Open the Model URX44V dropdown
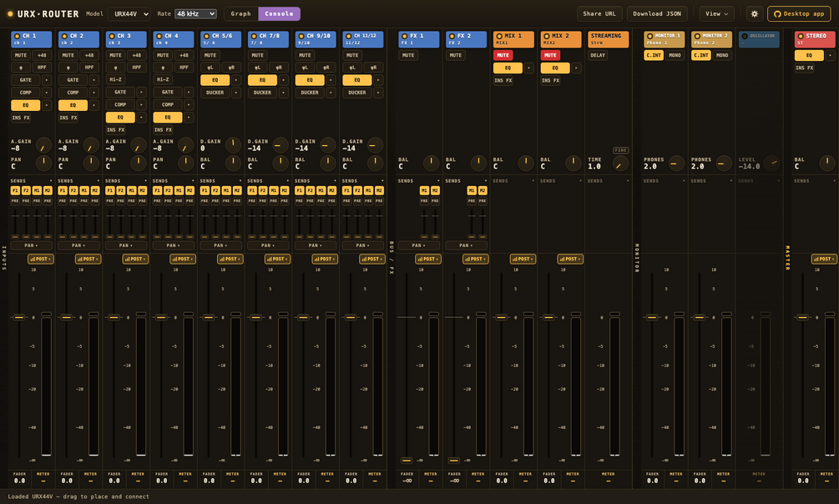Screen dimensions: 839x504 [x=129, y=14]
